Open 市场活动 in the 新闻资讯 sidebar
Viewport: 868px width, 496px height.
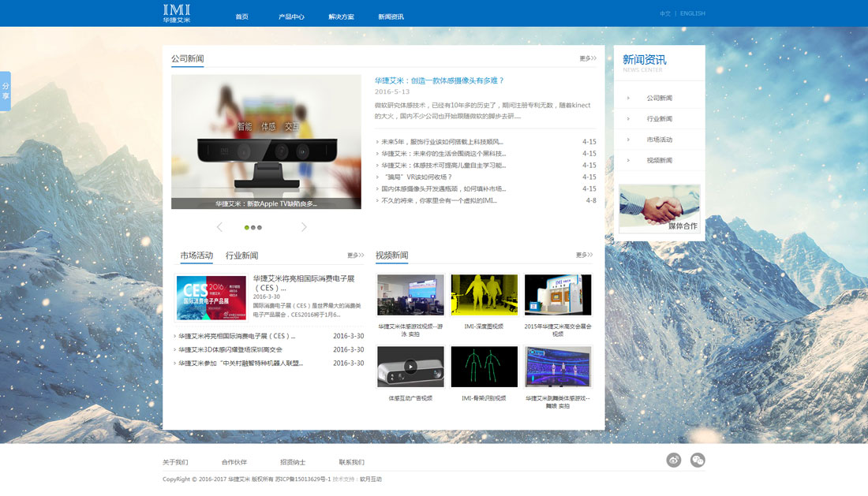(x=660, y=140)
